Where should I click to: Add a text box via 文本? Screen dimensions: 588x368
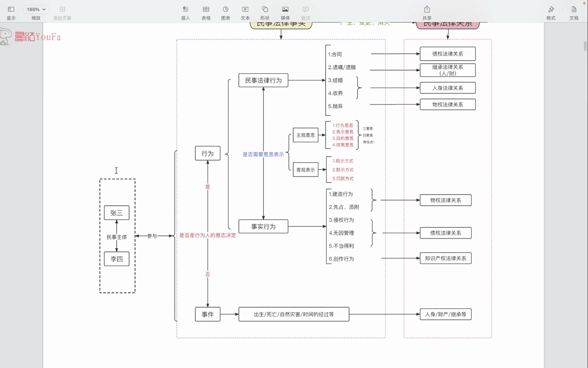coord(245,9)
